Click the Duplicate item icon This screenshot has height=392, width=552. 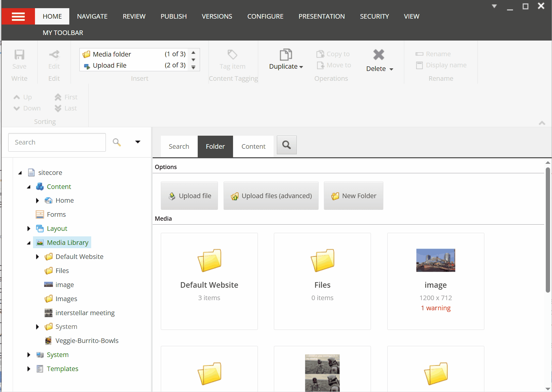point(286,55)
